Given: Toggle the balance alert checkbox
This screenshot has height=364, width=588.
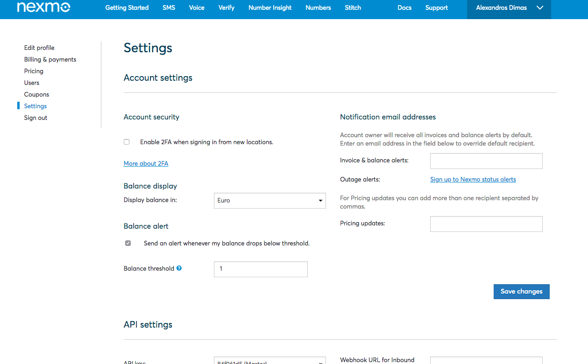Looking at the screenshot, I should 128,243.
